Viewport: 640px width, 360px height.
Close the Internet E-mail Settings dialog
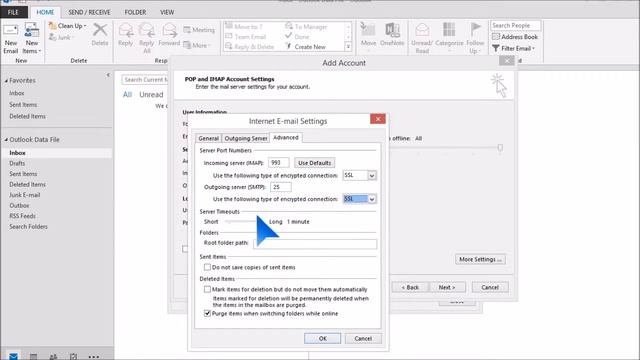click(378, 119)
